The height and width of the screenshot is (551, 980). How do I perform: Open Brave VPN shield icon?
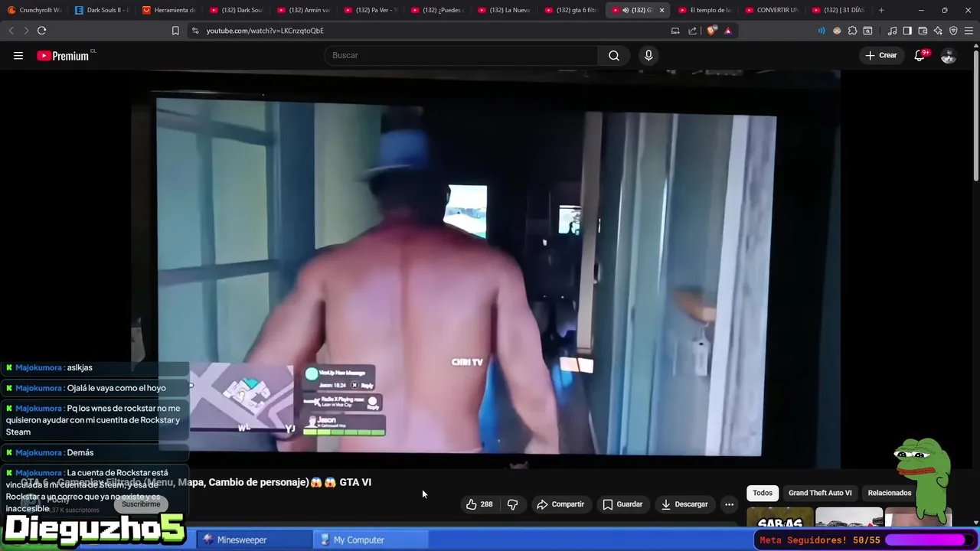click(x=953, y=31)
